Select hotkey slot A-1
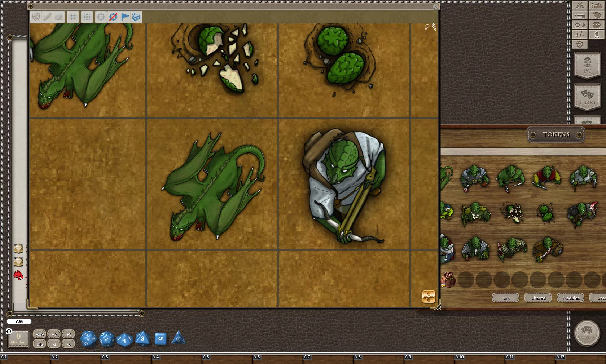This screenshot has width=606, height=364. (x=25, y=359)
